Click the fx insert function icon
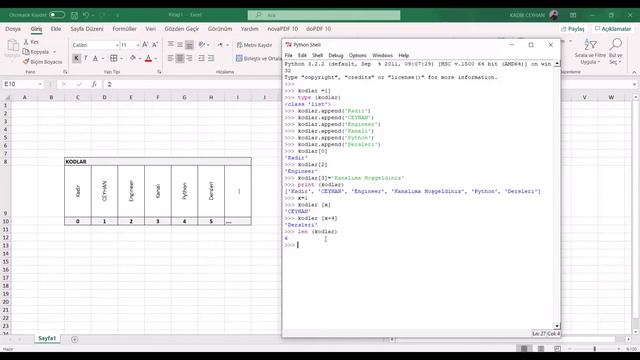This screenshot has height=360, width=640. pyautogui.click(x=94, y=84)
